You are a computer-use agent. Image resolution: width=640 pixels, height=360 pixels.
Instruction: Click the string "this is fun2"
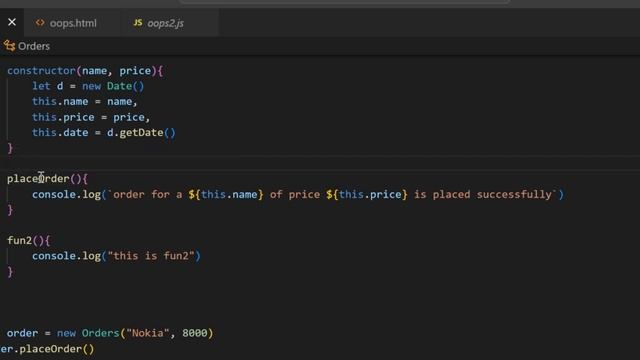(151, 256)
